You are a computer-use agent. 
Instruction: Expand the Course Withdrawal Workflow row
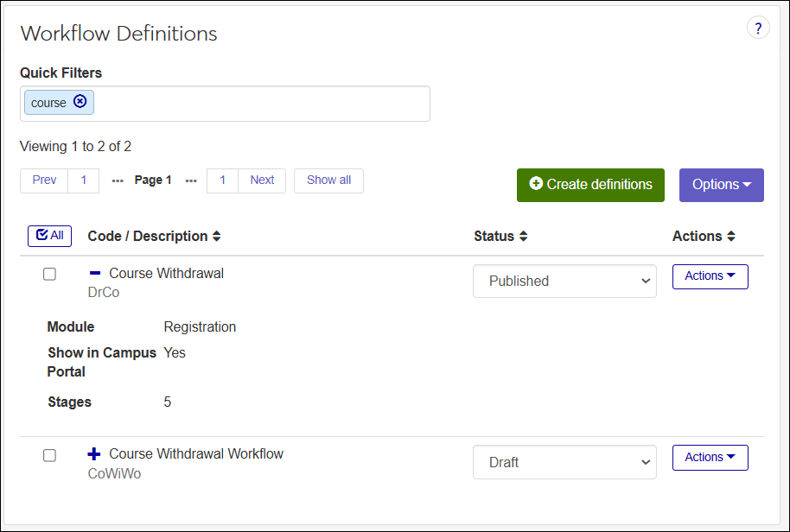coord(95,453)
